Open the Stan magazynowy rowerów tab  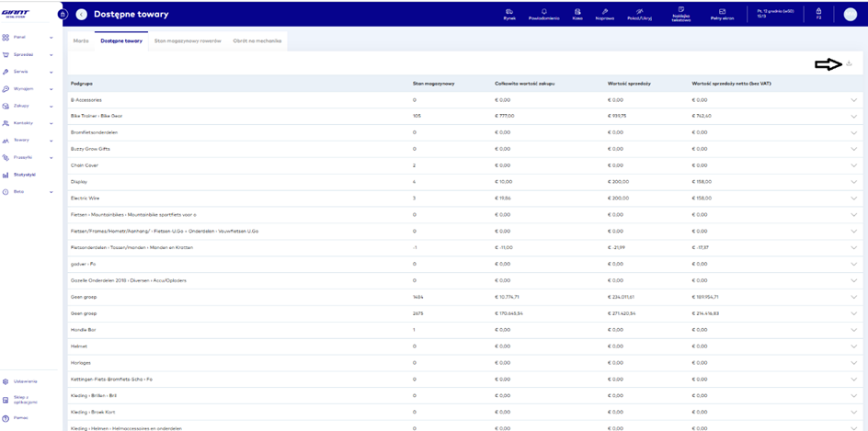tap(188, 41)
